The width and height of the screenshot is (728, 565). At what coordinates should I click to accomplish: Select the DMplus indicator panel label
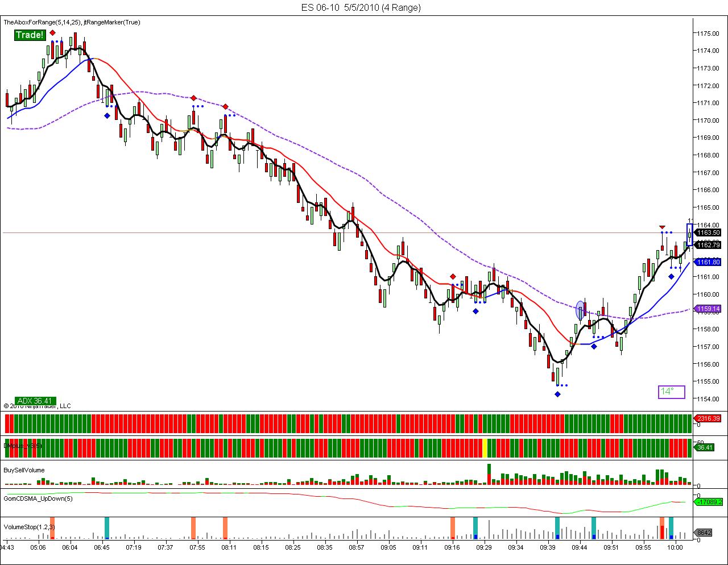pos(22,446)
